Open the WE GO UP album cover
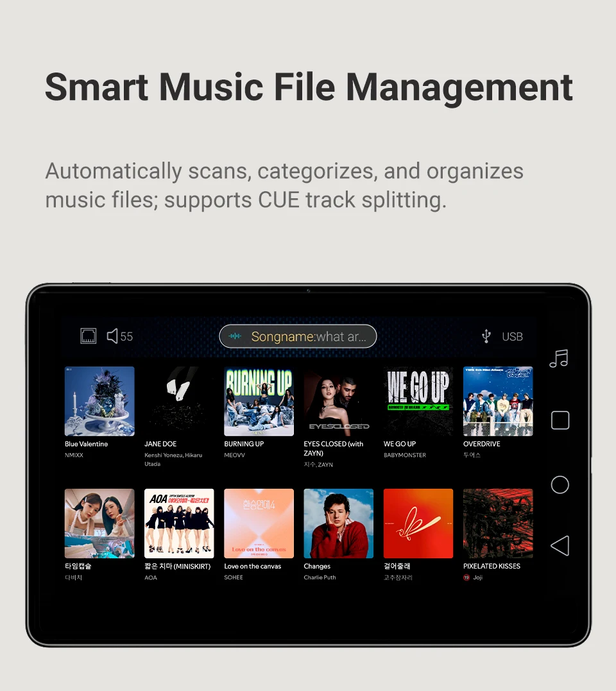This screenshot has height=691, width=616. (418, 401)
